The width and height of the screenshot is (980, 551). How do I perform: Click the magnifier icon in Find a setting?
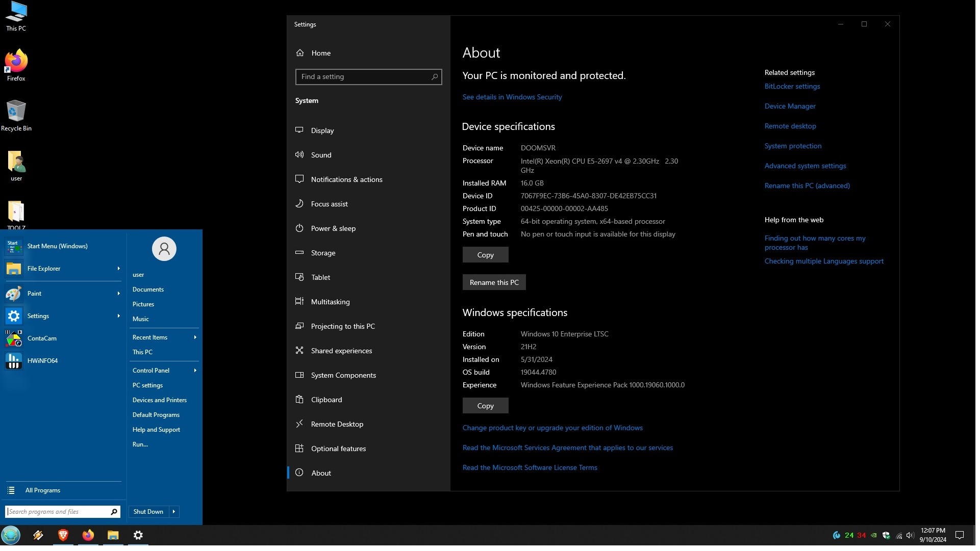pos(435,76)
